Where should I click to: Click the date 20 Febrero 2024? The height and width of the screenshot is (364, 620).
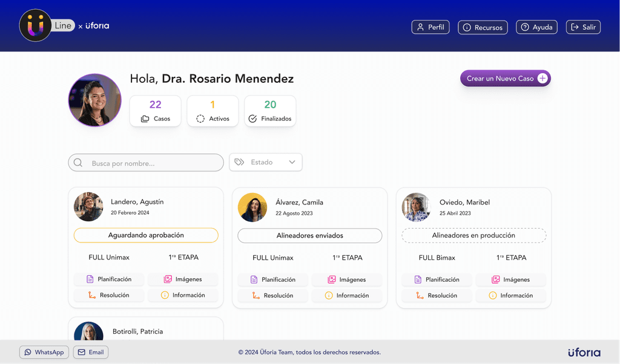(x=130, y=213)
